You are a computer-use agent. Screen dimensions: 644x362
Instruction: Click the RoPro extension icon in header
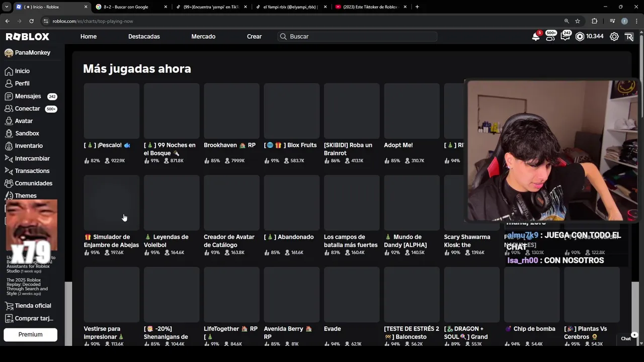click(629, 37)
